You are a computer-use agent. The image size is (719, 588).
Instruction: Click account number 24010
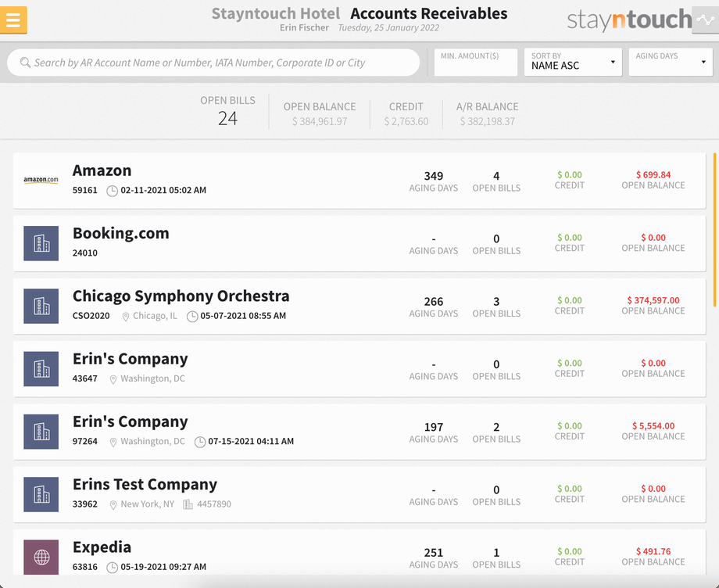pyautogui.click(x=85, y=253)
